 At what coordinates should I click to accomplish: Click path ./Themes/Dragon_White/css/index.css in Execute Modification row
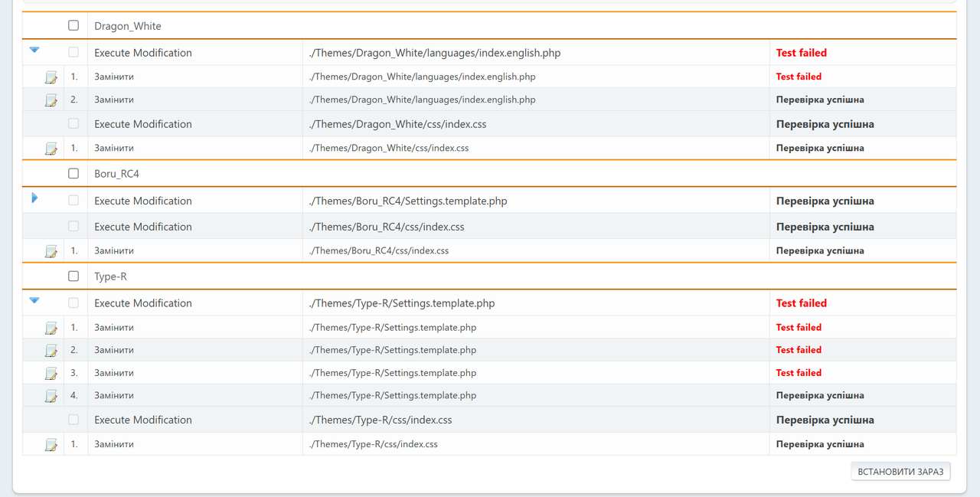click(398, 124)
